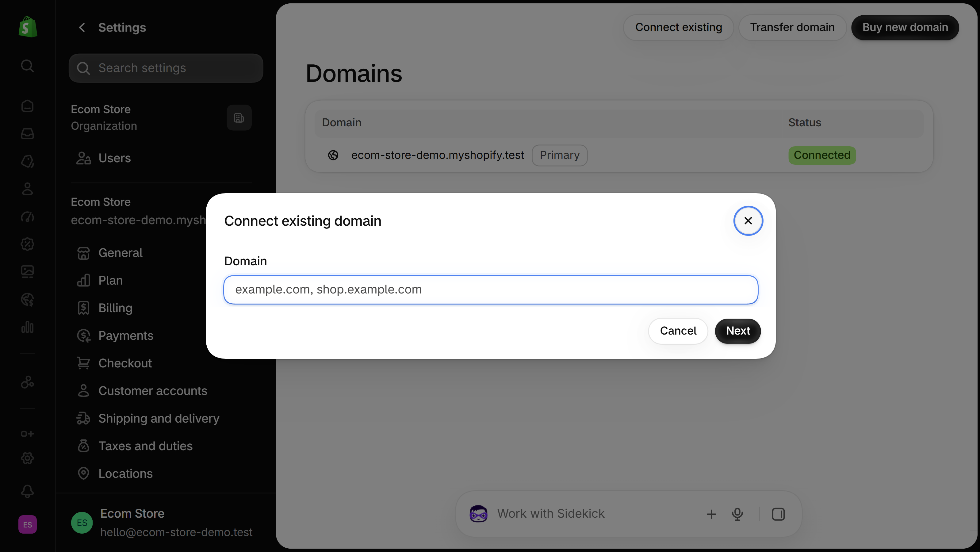980x552 pixels.
Task: Click the green ES store avatar
Action: 82,523
